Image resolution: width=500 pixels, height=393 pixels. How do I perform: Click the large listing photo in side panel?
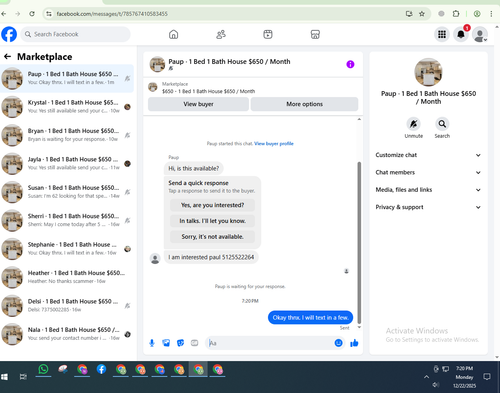[x=428, y=72]
